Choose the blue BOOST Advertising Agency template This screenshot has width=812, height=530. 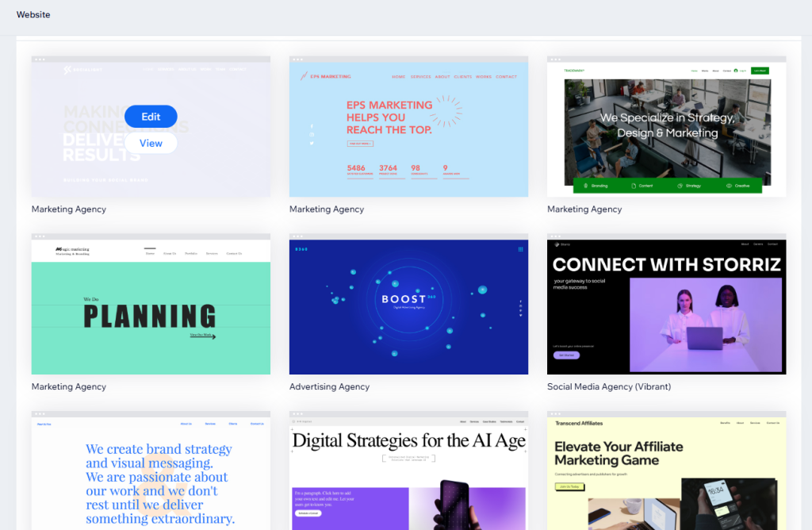tap(408, 305)
